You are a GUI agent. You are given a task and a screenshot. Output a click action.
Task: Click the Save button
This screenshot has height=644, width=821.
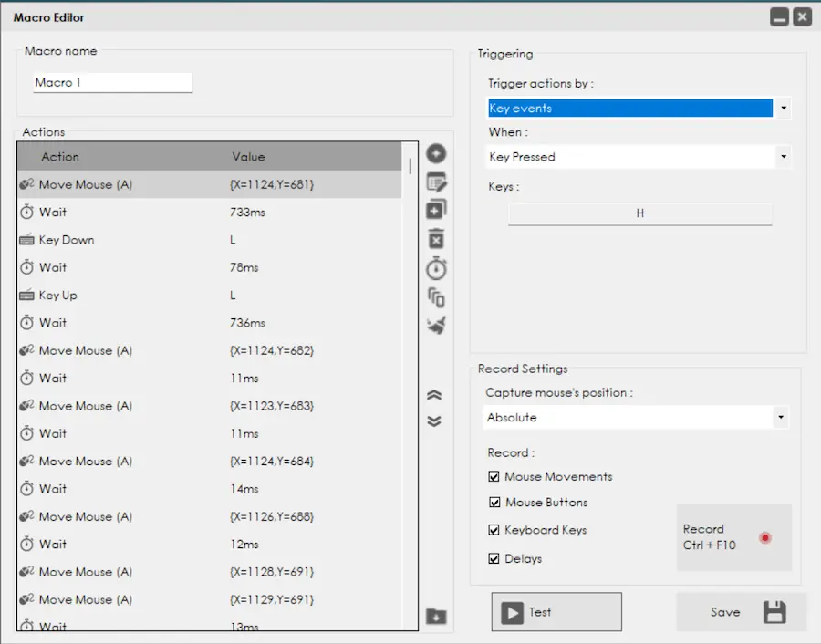pyautogui.click(x=741, y=612)
